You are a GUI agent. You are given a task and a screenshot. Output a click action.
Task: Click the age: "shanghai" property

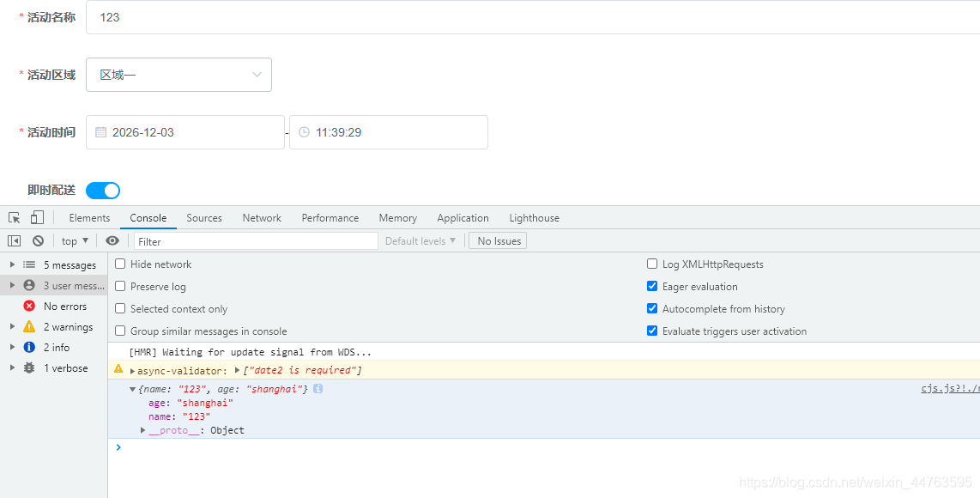point(191,403)
